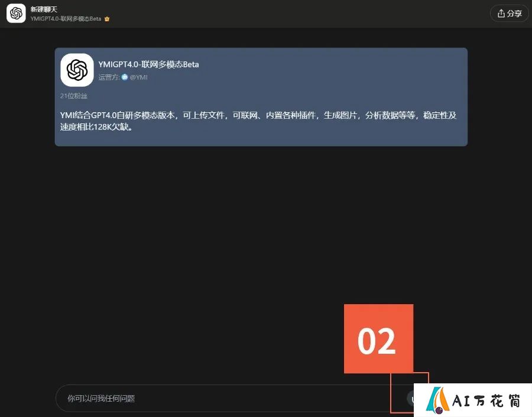Click the crown icon beside the header subtitle
The width and height of the screenshot is (532, 417).
pos(107,19)
